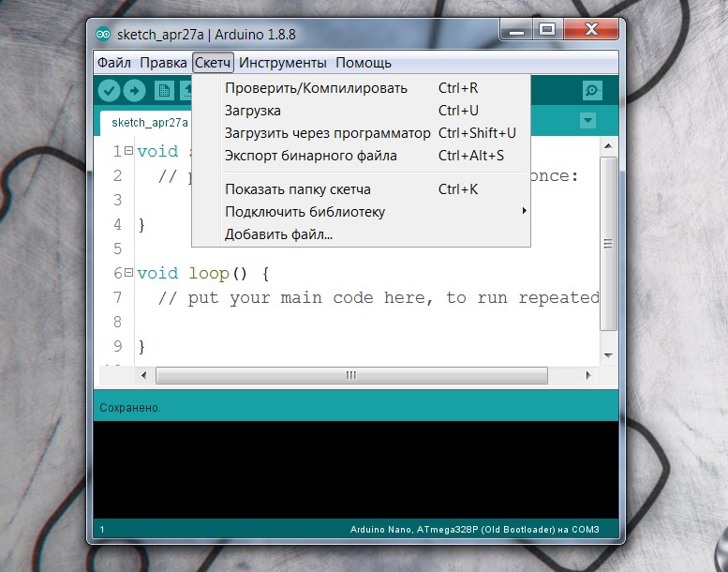The height and width of the screenshot is (572, 728).
Task: Click the Verify checkmark toolbar icon
Action: (x=109, y=90)
